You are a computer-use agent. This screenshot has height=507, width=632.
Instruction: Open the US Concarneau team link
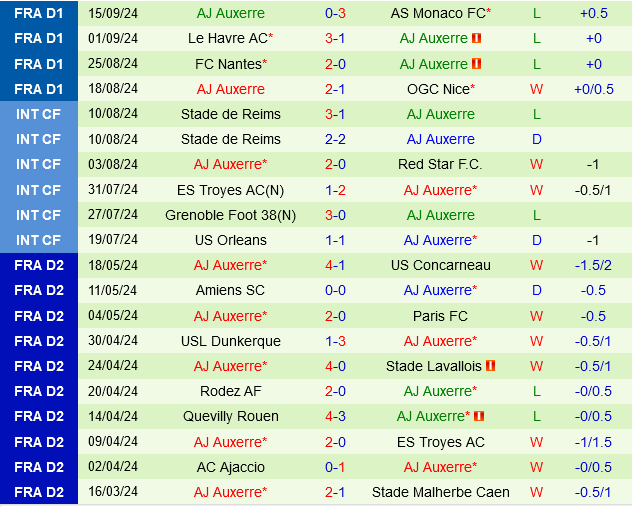point(440,265)
